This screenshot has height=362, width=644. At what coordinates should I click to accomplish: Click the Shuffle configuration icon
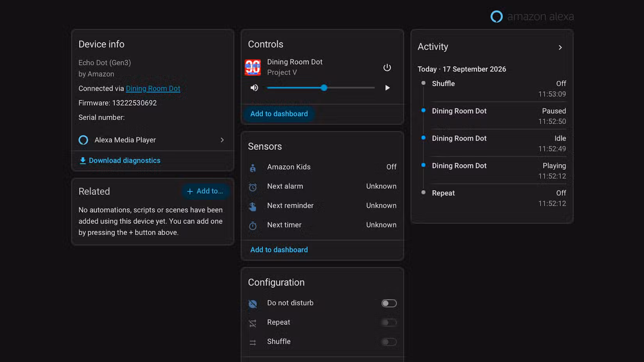coord(253,342)
